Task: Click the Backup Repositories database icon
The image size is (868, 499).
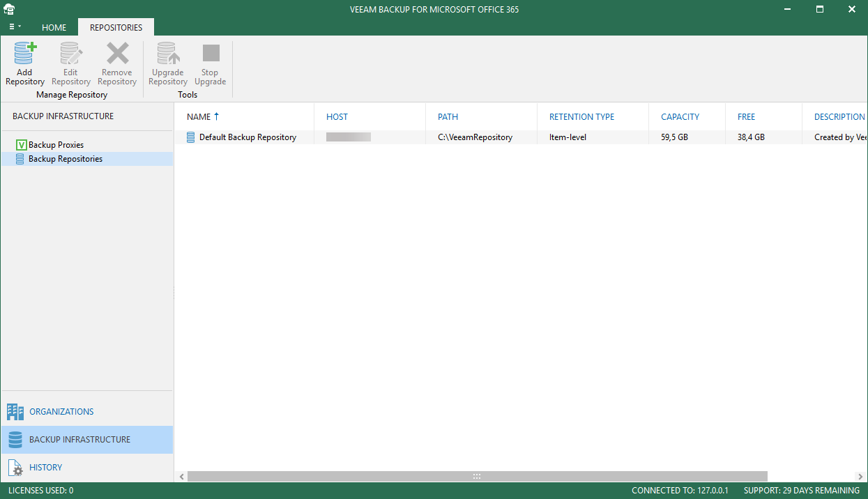Action: pyautogui.click(x=20, y=159)
